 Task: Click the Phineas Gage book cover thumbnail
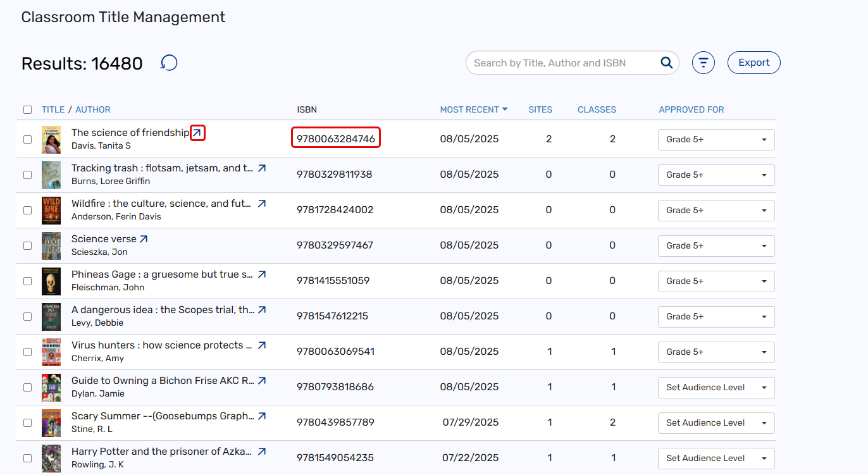pyautogui.click(x=51, y=281)
